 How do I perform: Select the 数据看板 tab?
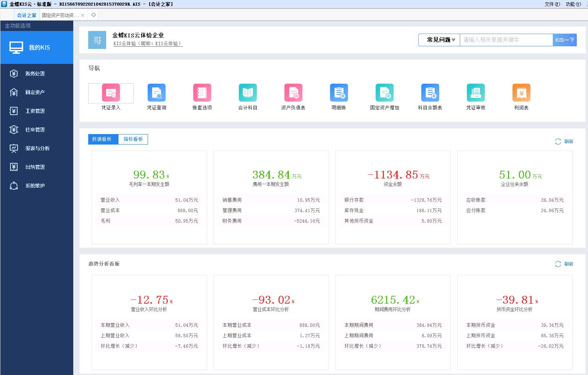pyautogui.click(x=103, y=139)
